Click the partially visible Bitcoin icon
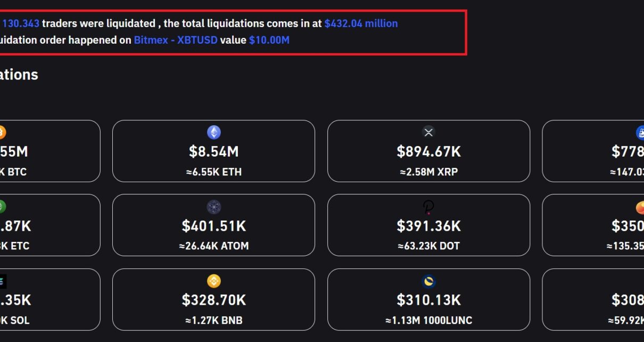This screenshot has height=342, width=644. coord(2,132)
